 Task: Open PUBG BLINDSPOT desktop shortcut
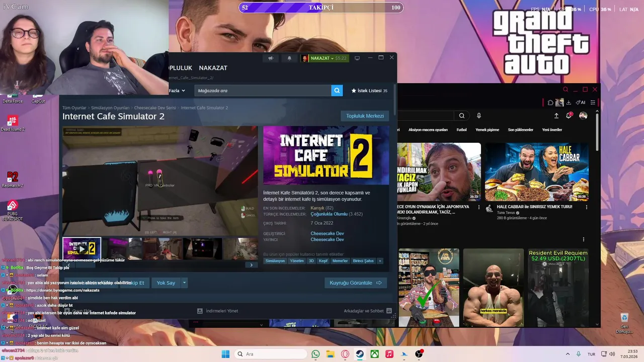pos(13,211)
